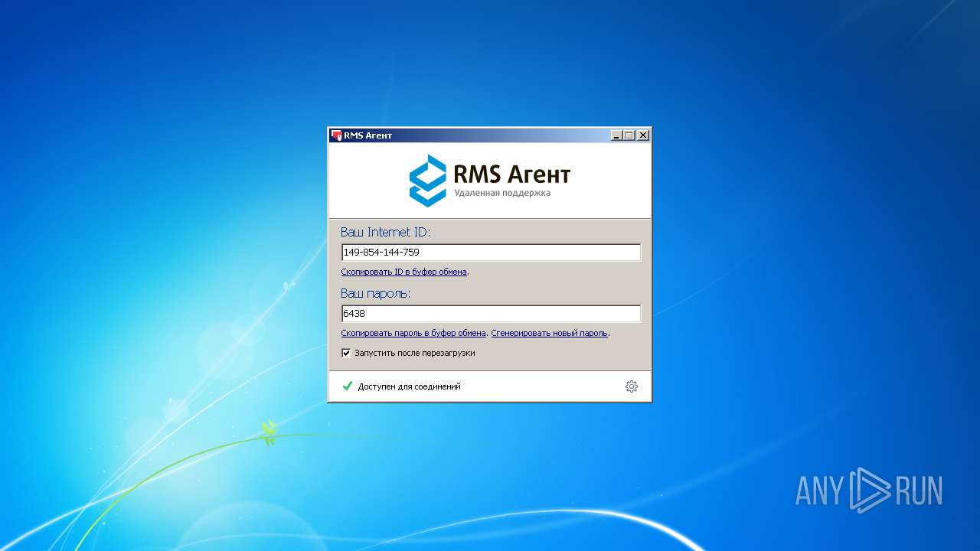The height and width of the screenshot is (551, 980).
Task: Minimize the RMS Агент window
Action: pos(617,135)
